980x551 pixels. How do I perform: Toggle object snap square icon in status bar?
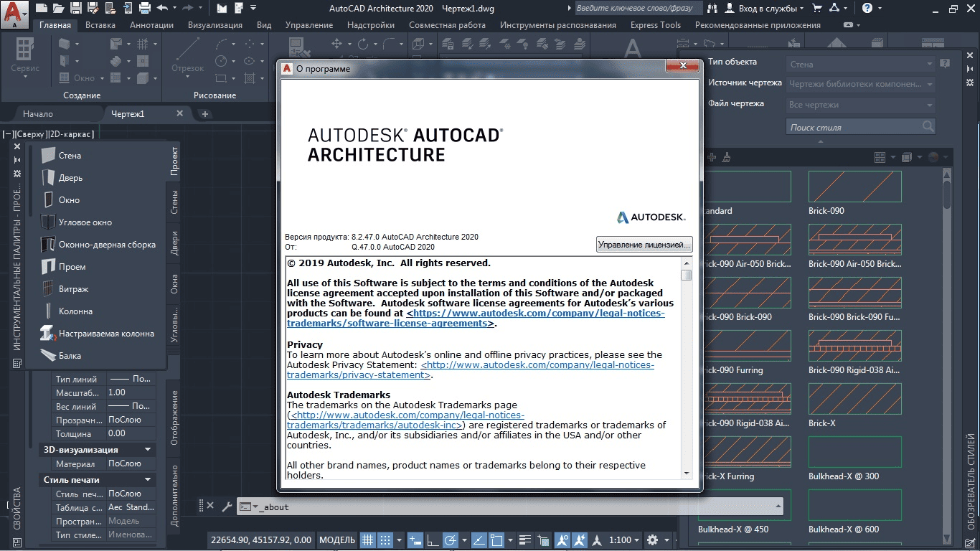(x=497, y=540)
